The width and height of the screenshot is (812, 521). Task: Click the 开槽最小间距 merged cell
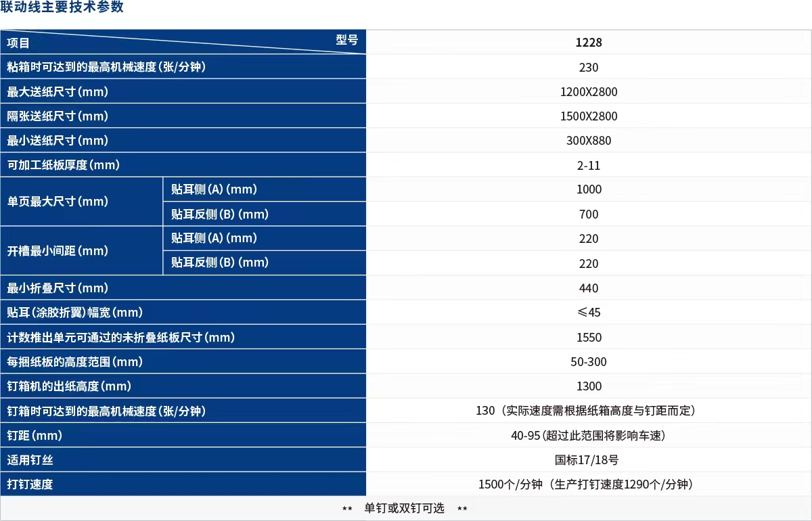58,251
